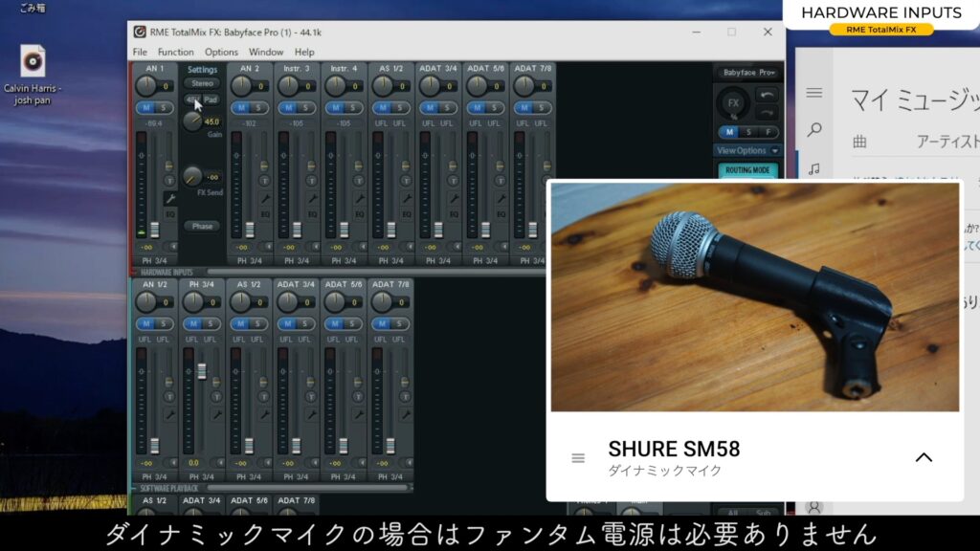Toggle 48V phantom power on AN 1
This screenshot has width=980, height=551.
coord(191,99)
